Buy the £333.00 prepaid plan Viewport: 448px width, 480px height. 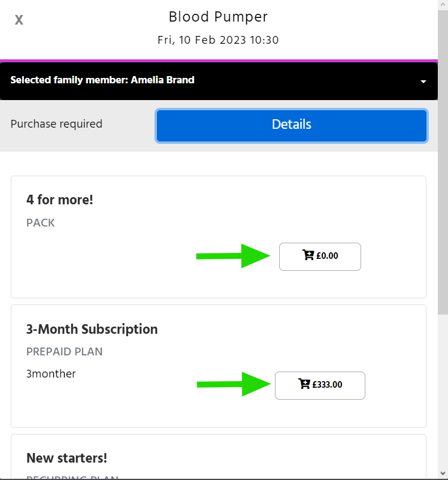coord(320,385)
